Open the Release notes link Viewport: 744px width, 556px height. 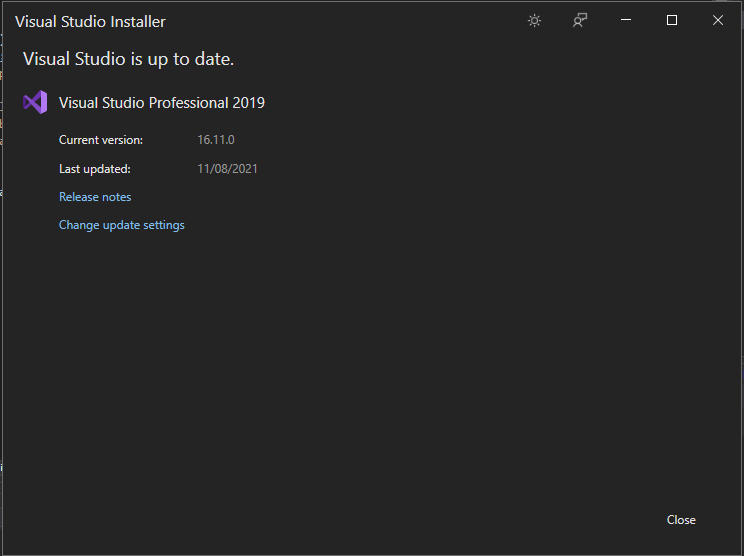[95, 197]
